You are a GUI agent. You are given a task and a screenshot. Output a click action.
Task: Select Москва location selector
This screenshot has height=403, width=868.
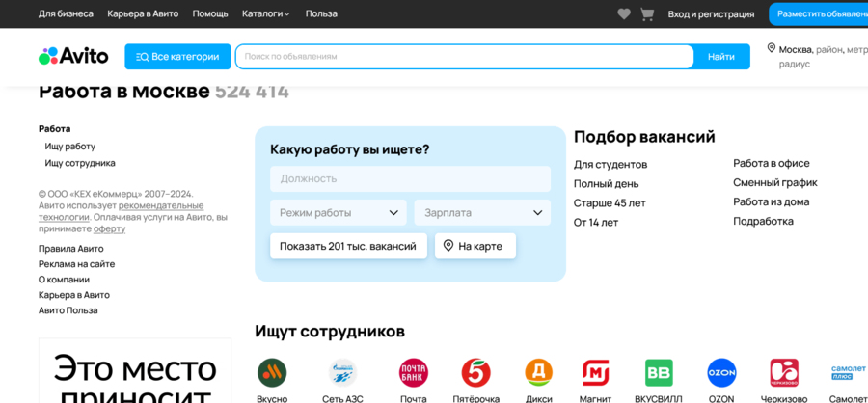[817, 56]
